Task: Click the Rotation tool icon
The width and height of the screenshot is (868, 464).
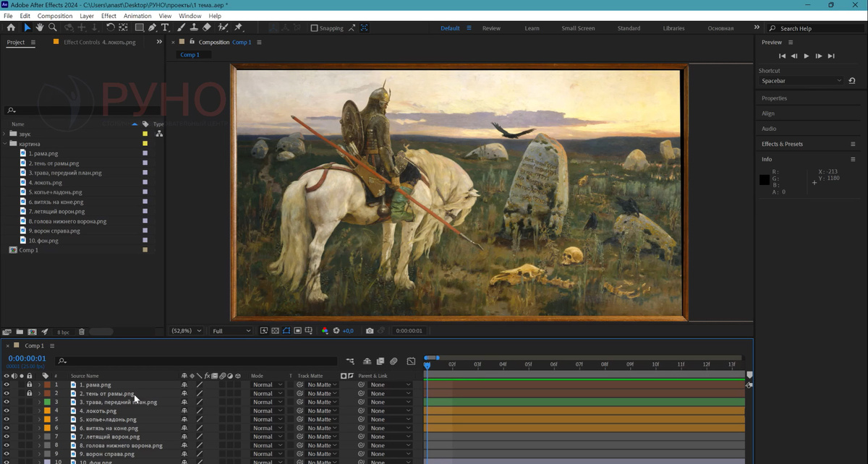Action: [x=110, y=27]
